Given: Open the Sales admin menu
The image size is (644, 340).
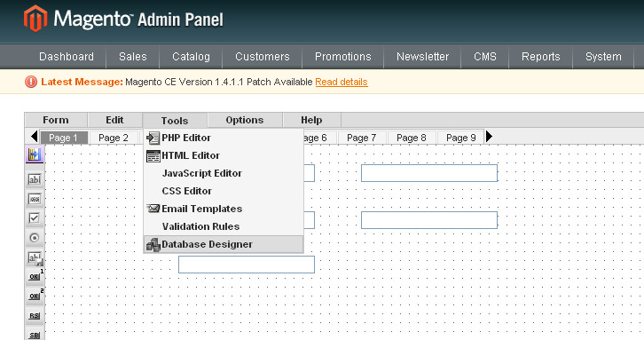Looking at the screenshot, I should pyautogui.click(x=133, y=56).
